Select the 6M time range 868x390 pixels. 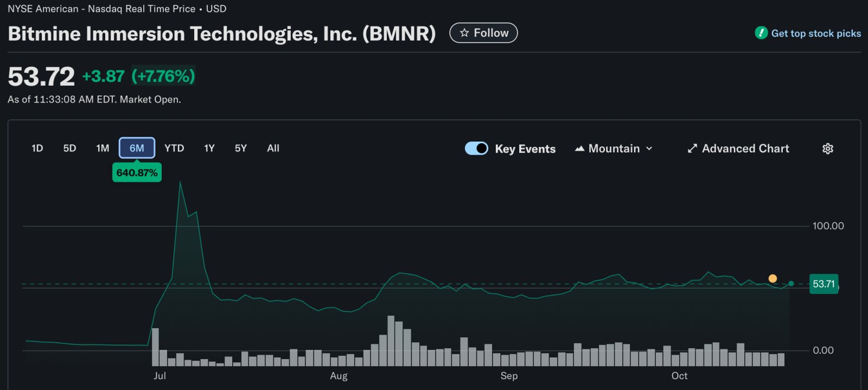(x=137, y=148)
